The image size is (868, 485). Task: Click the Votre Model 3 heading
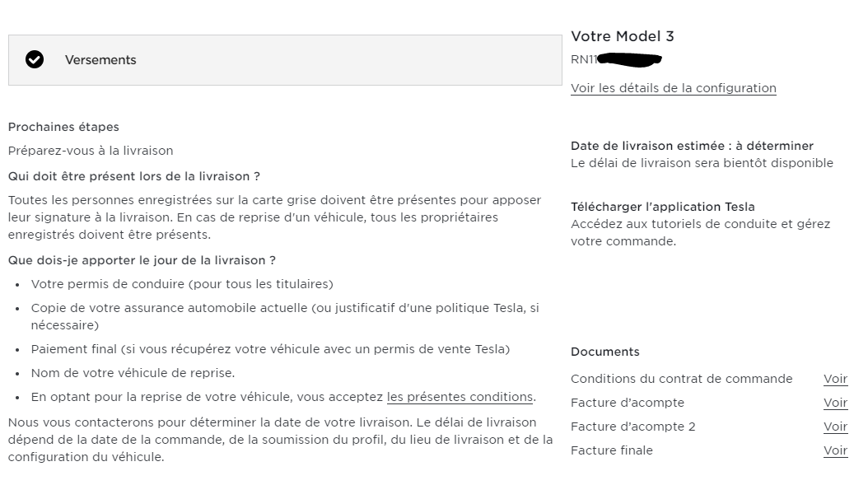click(x=623, y=36)
